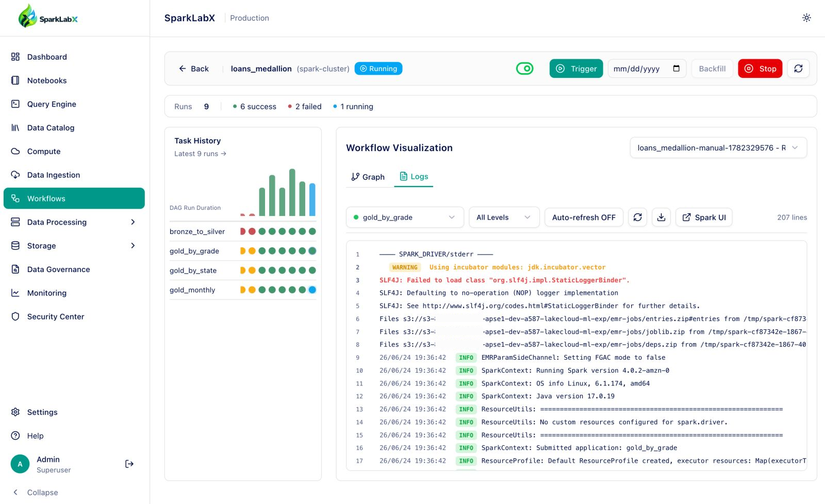Click the WARNING badge on log line 2

coord(405,267)
